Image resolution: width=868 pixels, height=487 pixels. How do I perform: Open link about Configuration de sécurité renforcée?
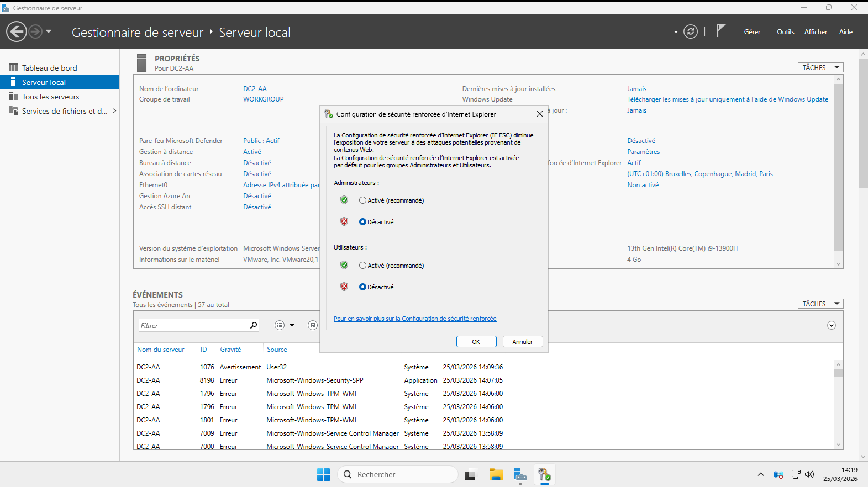pyautogui.click(x=415, y=319)
